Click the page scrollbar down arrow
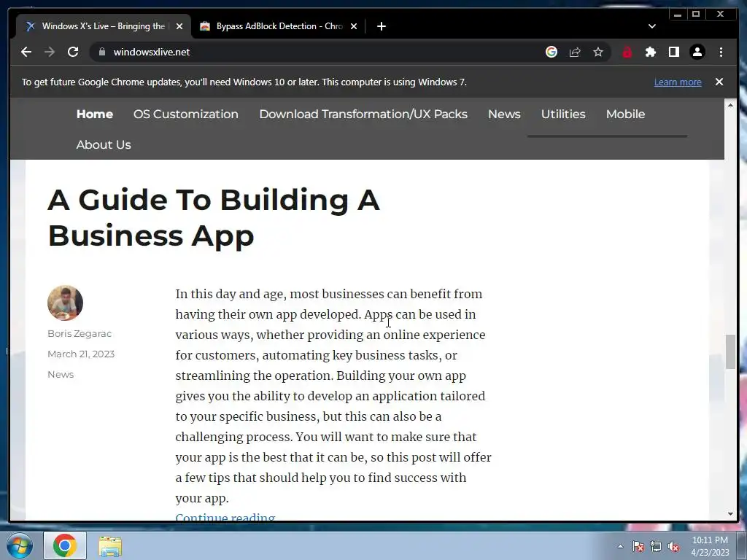 pos(730,514)
